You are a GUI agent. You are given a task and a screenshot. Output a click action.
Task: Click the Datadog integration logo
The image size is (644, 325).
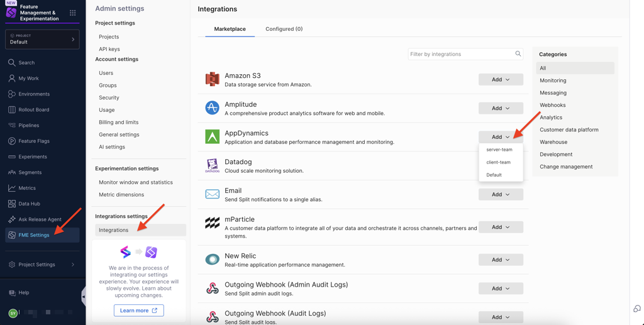213,166
